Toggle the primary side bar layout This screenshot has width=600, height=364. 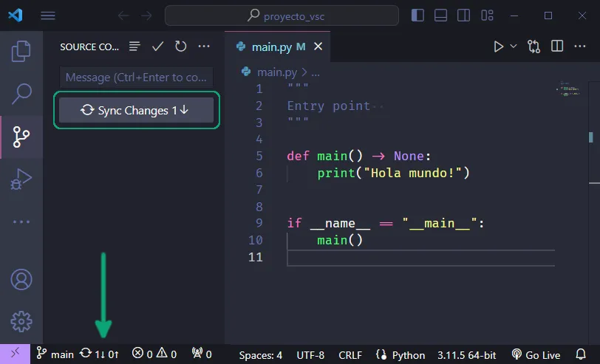tap(418, 16)
